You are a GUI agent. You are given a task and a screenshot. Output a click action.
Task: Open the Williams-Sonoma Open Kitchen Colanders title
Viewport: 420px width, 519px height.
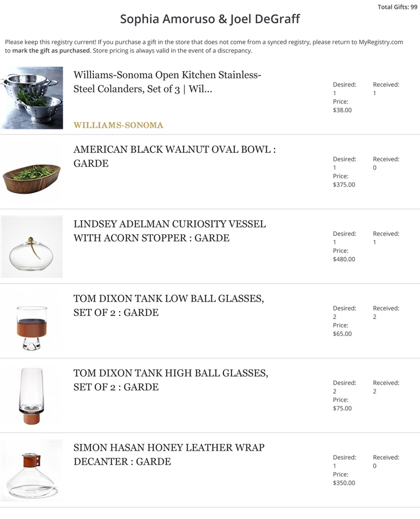click(167, 82)
